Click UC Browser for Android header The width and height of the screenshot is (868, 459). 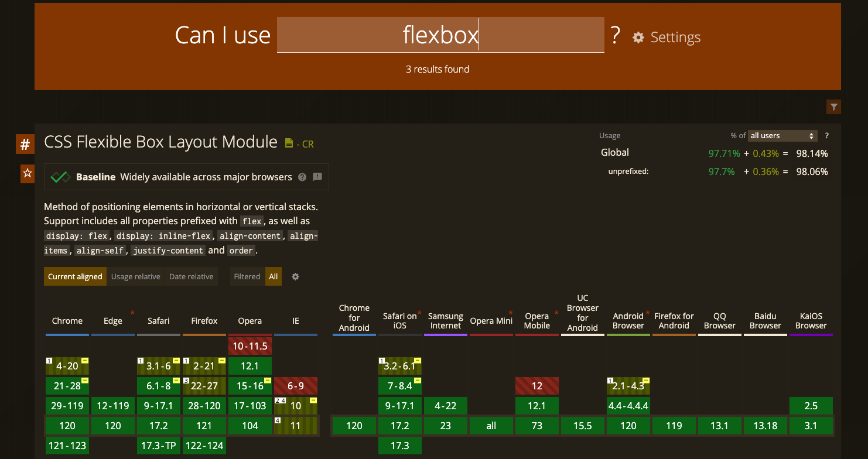583,313
